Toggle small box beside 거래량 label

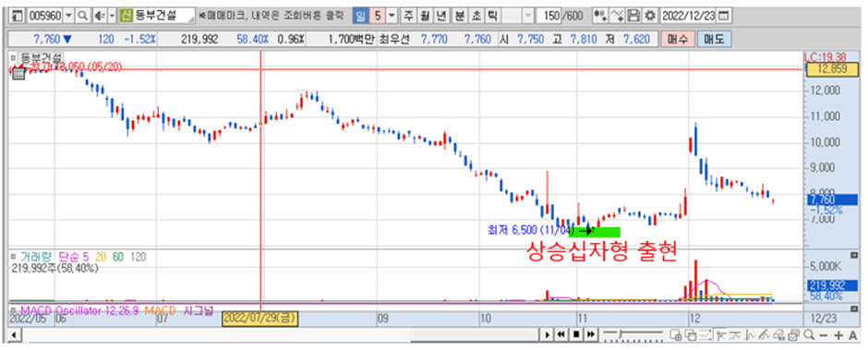pos(13,258)
